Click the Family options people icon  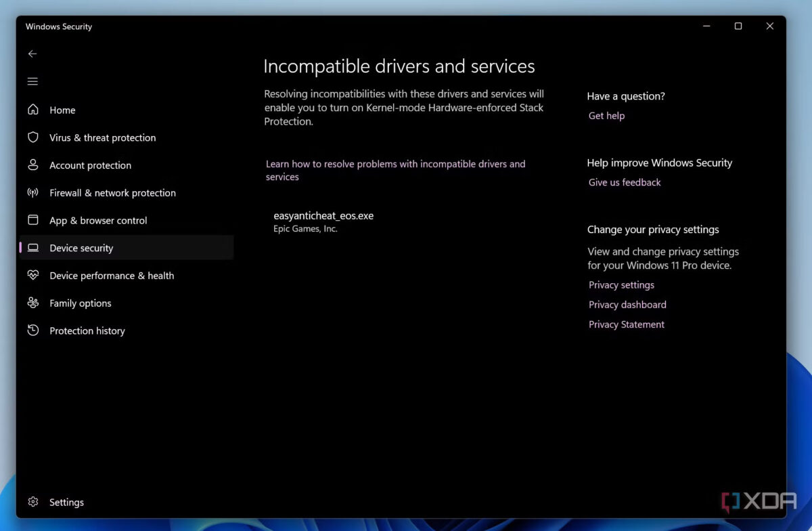coord(32,303)
